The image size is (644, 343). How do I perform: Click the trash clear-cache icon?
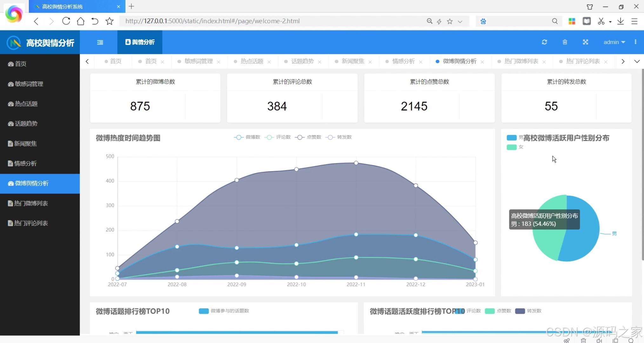click(565, 42)
